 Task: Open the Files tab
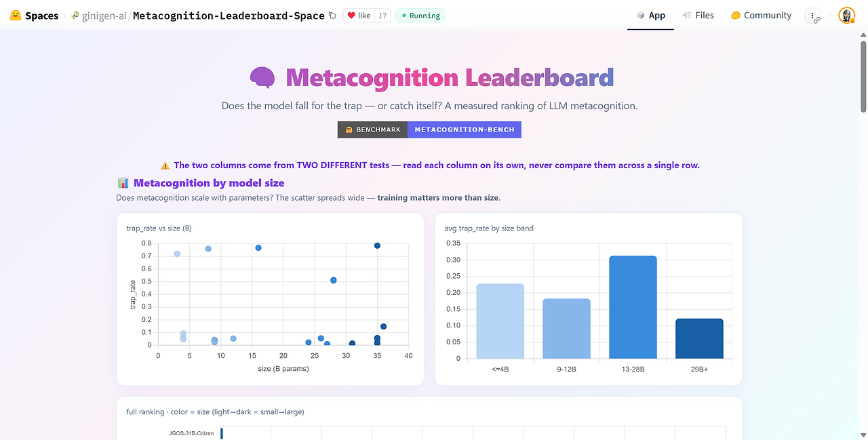(x=698, y=16)
